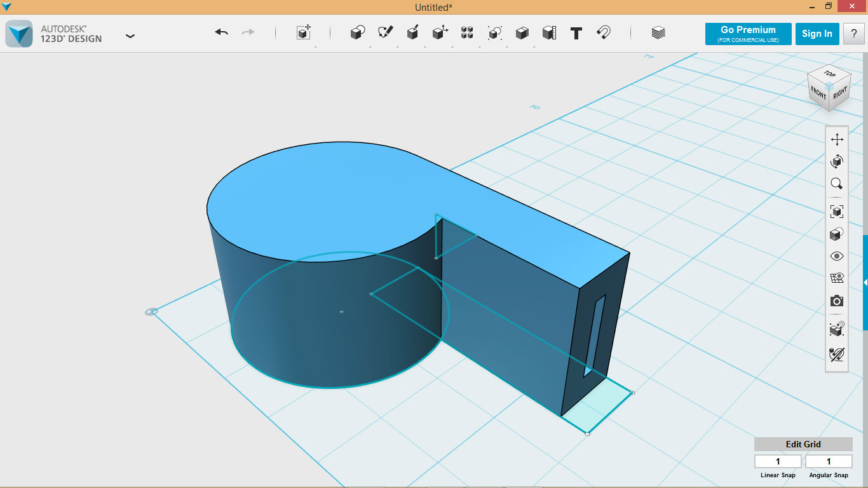Expand the application menu chevron
This screenshot has width=868, height=488.
(130, 36)
